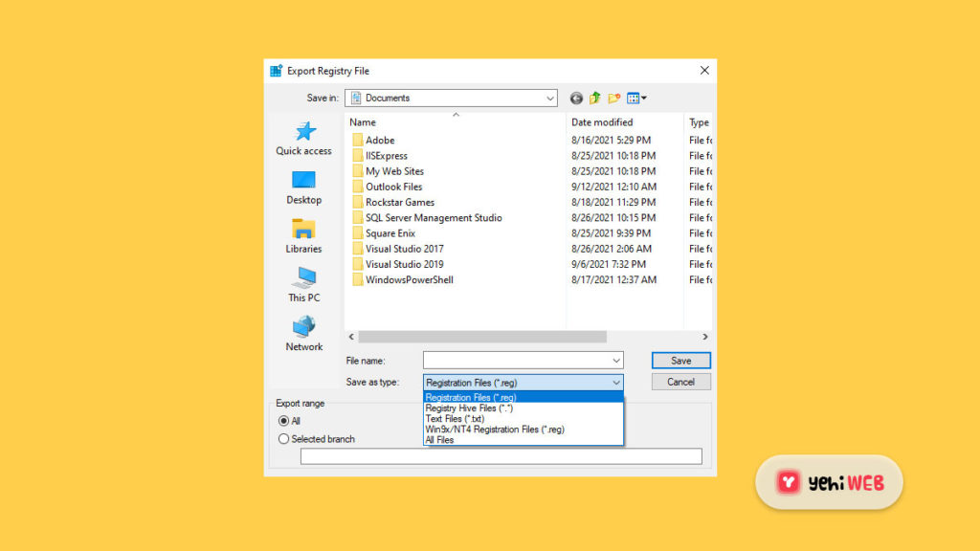Go up one folder level
This screenshot has width=980, height=551.
pyautogui.click(x=594, y=98)
